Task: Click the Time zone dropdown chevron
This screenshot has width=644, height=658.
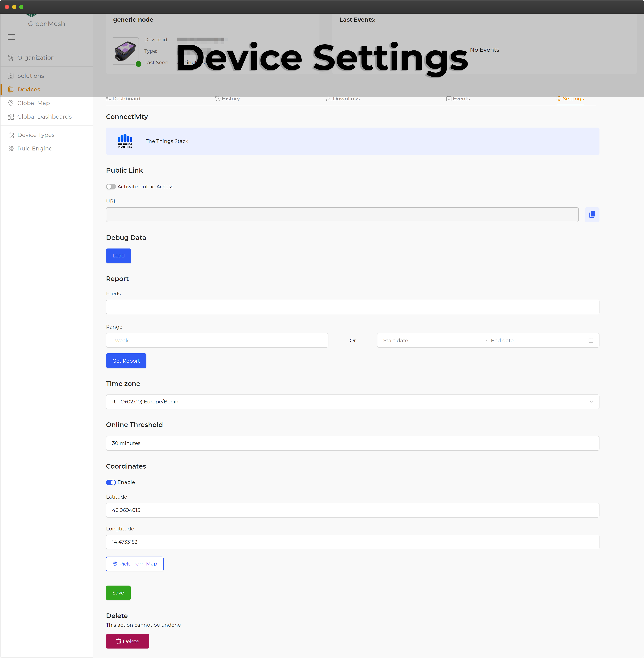Action: coord(591,402)
